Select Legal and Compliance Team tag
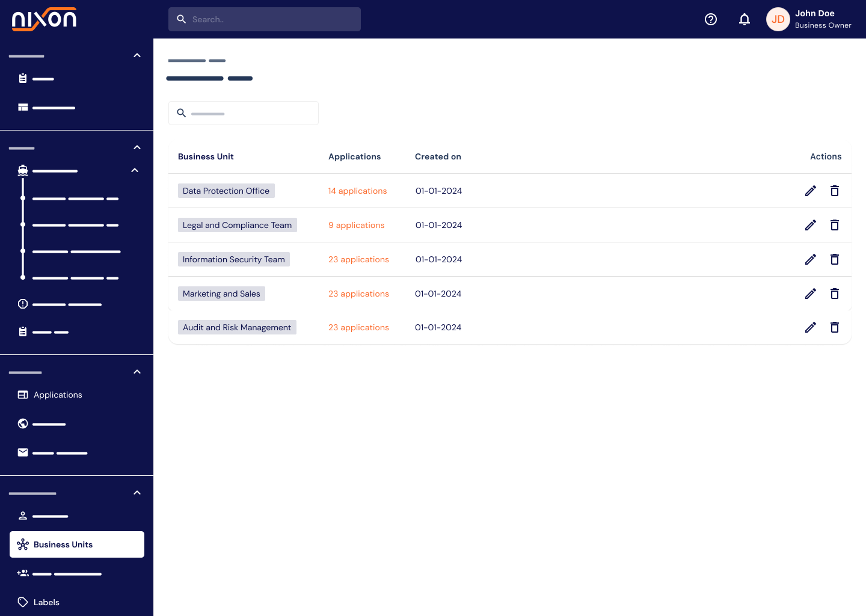This screenshot has height=616, width=866. 238,225
